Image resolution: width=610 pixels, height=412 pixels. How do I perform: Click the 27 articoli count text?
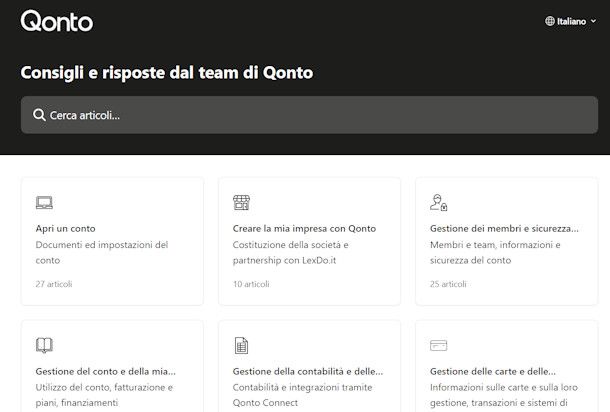54,284
